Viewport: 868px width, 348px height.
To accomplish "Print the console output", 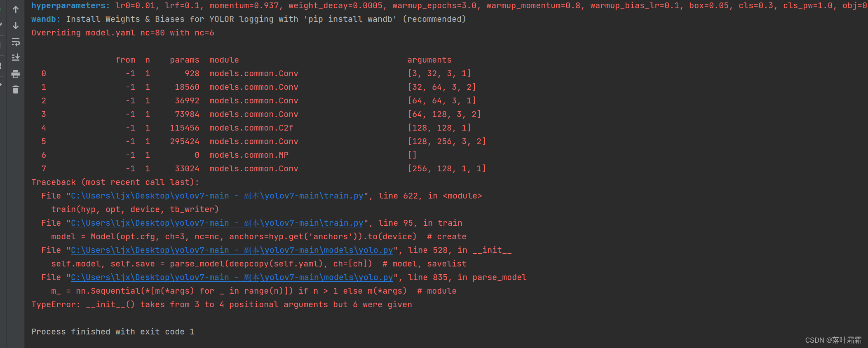I will [x=16, y=74].
